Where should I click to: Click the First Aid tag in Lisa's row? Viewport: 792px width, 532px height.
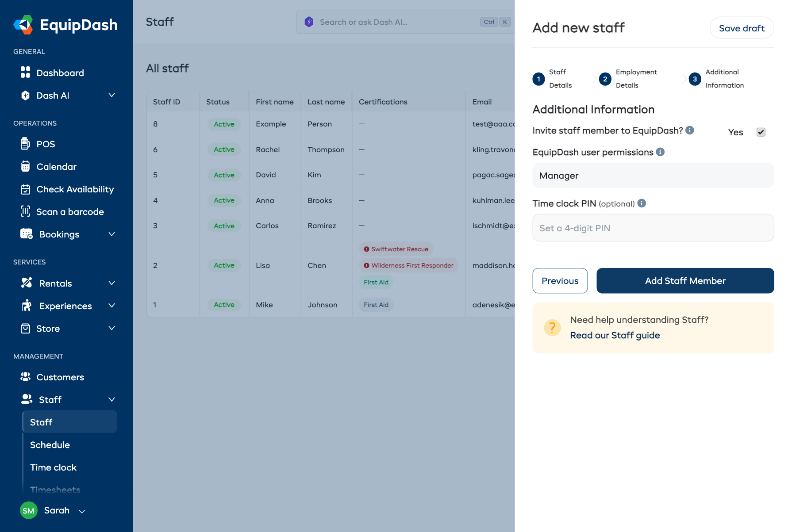pyautogui.click(x=376, y=282)
